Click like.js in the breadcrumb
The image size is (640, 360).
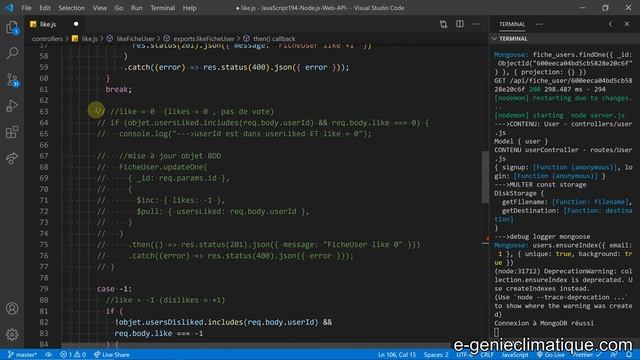89,39
